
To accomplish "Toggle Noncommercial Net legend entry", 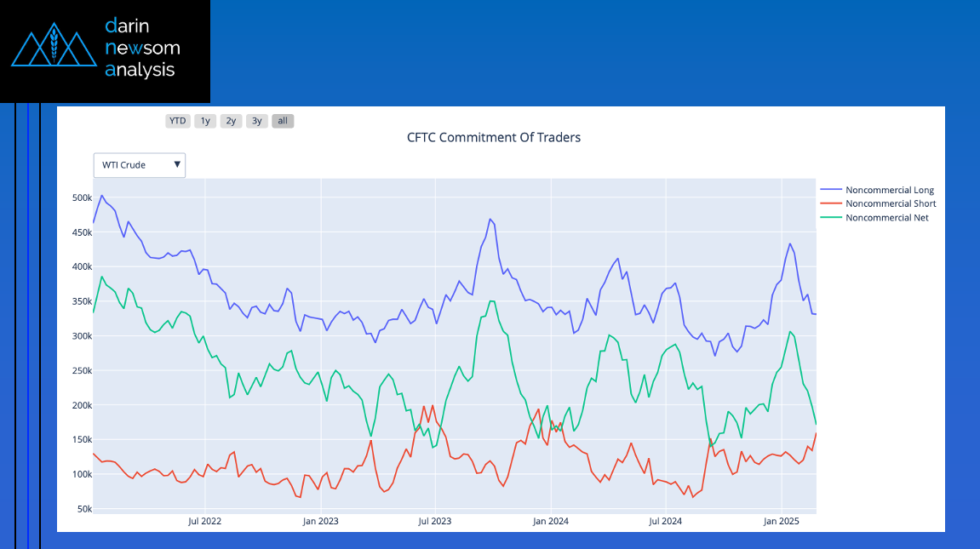I will coord(886,218).
